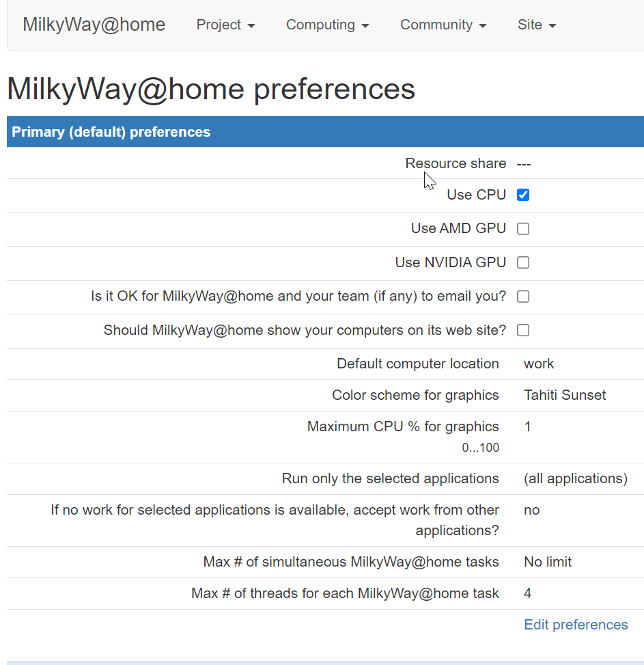Click the caret arrow beside Computing
The width and height of the screenshot is (644, 665).
365,26
